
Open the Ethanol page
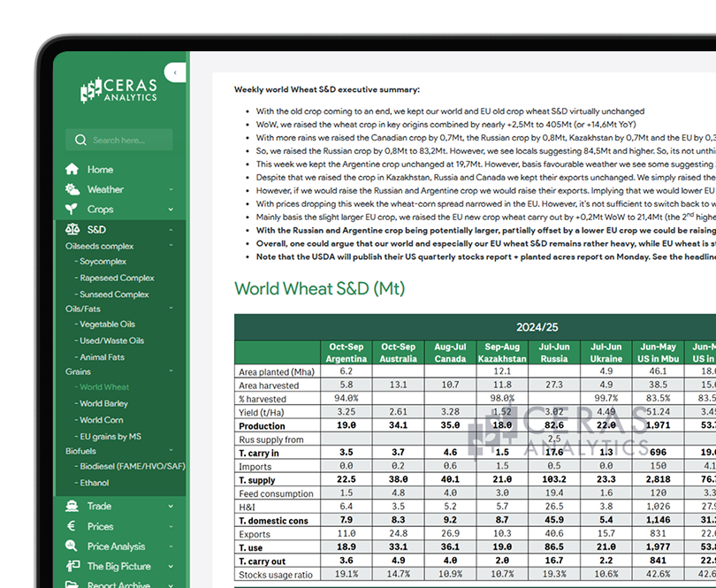coord(92,483)
